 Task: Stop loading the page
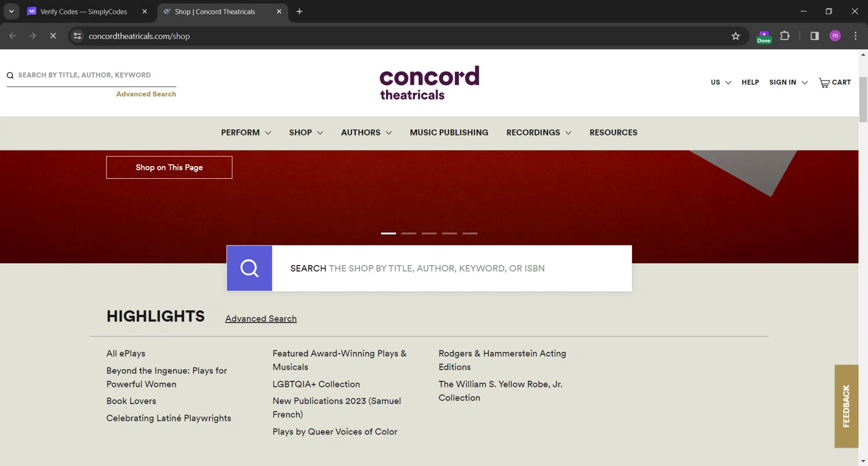pos(53,36)
